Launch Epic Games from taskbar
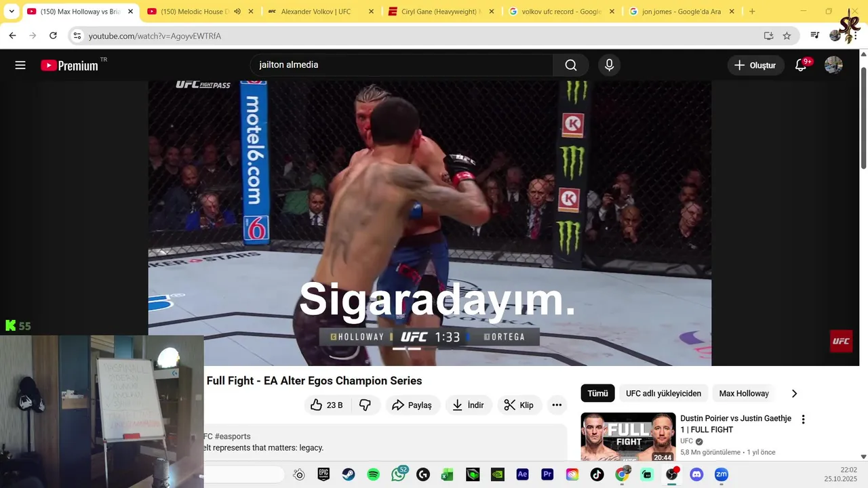The width and height of the screenshot is (868, 488). (323, 474)
